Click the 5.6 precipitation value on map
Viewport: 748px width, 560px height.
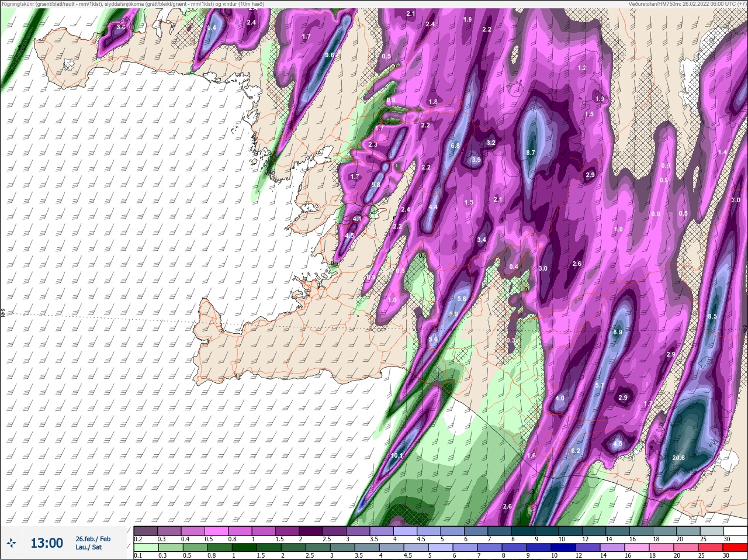[433, 339]
